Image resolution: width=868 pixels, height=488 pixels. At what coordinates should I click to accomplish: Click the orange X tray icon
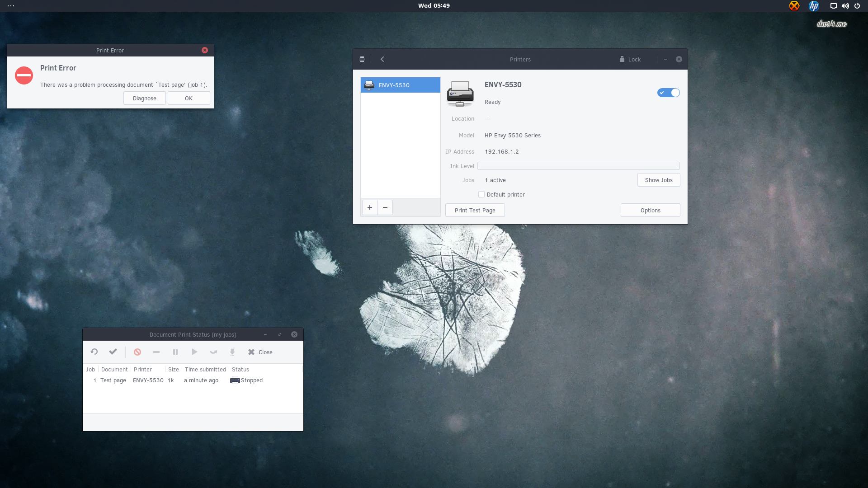[x=794, y=6]
